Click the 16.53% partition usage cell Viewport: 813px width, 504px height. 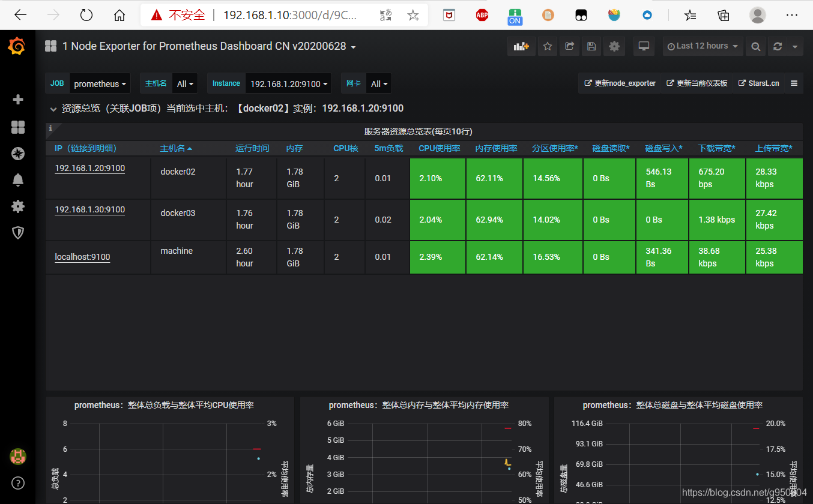pos(552,257)
